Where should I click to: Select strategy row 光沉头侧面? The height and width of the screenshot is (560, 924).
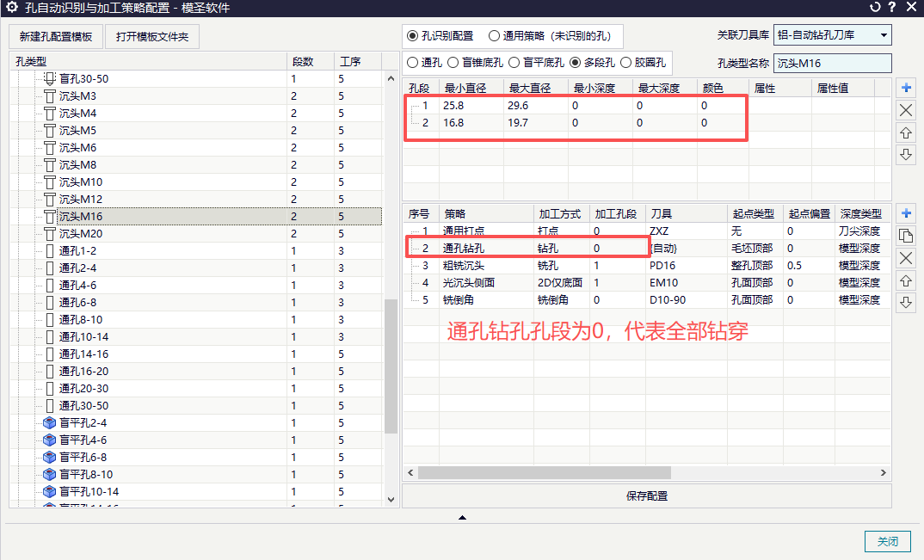tap(646, 283)
